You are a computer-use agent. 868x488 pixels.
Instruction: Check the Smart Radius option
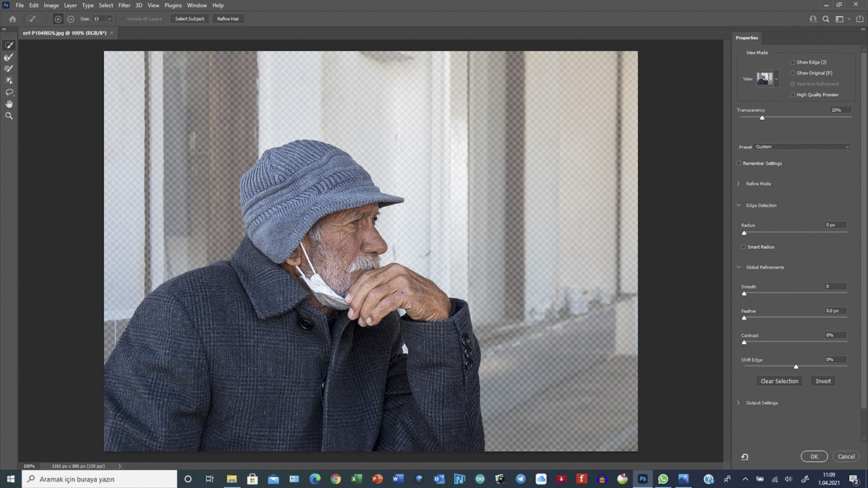[x=744, y=247]
